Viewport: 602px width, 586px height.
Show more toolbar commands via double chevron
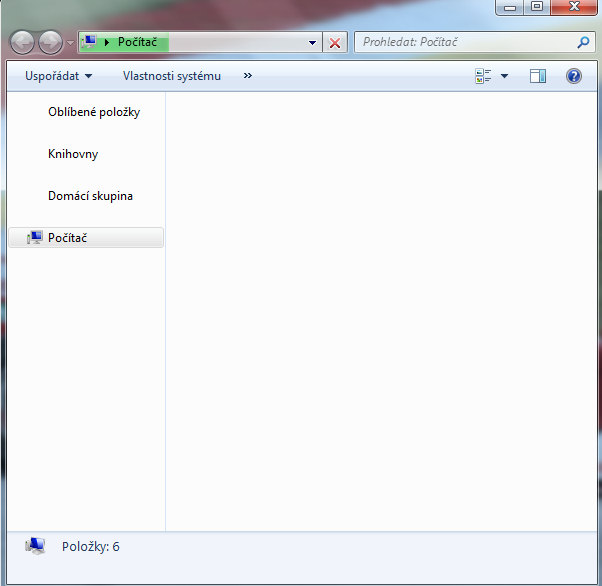248,76
